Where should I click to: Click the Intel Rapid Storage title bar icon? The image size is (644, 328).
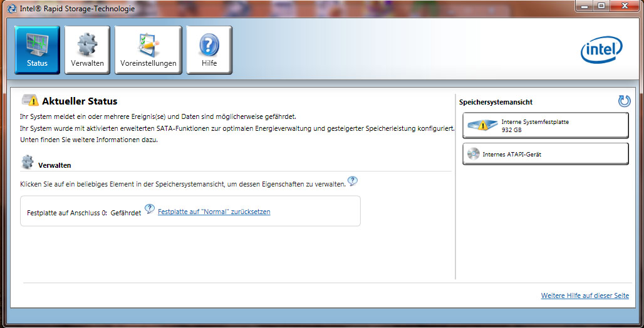click(x=13, y=8)
